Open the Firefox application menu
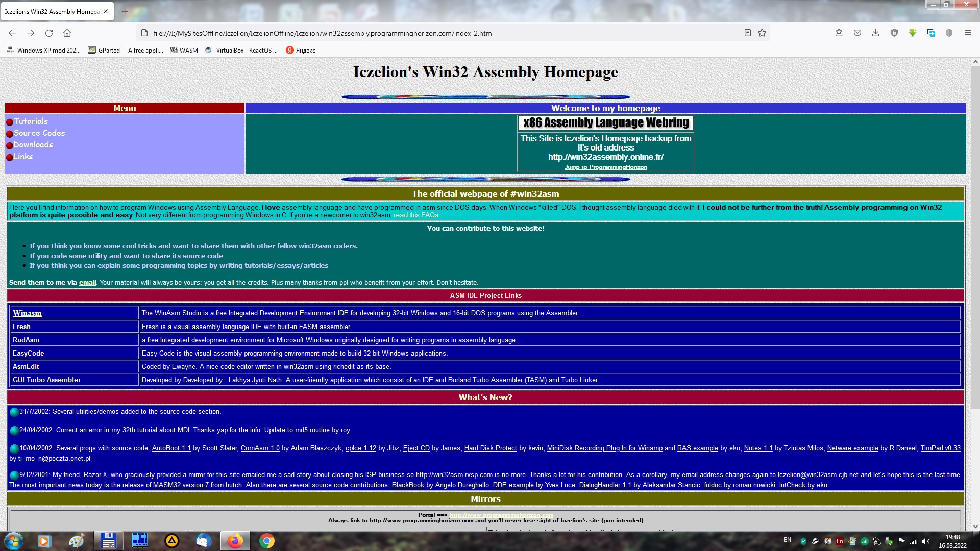980x551 pixels. point(967,33)
